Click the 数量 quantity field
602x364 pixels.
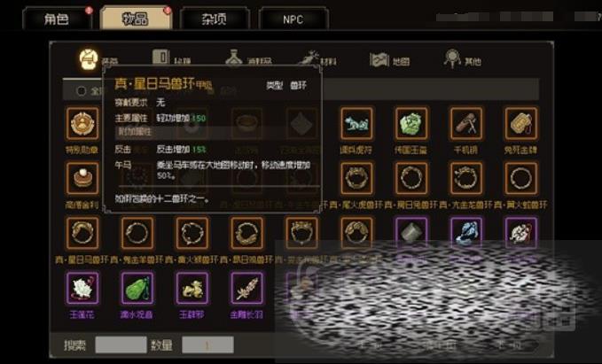[207, 345]
